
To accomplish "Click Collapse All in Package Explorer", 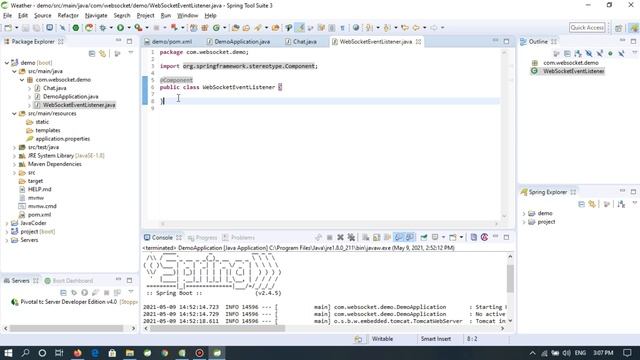I will tap(92, 53).
